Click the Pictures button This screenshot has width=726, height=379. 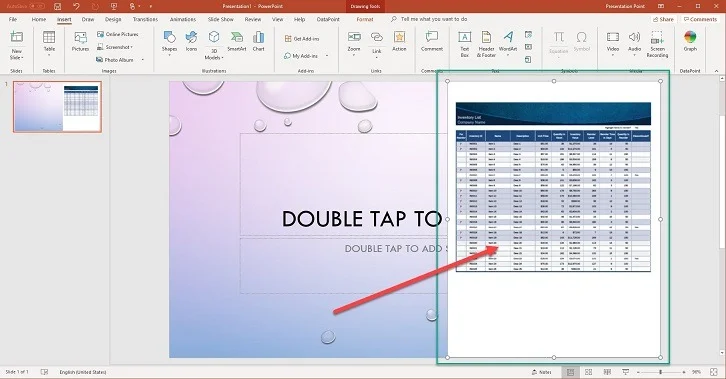(80, 42)
